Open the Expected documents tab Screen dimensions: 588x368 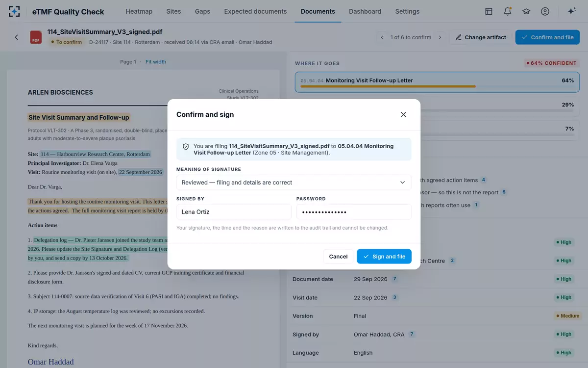tap(255, 11)
